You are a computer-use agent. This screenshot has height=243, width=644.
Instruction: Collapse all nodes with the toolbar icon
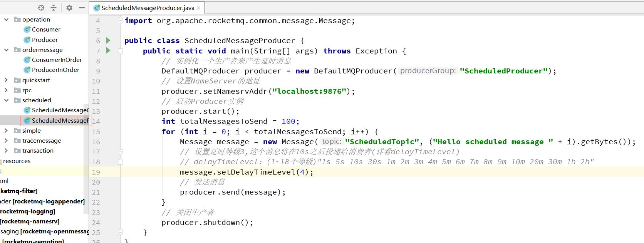coord(54,8)
